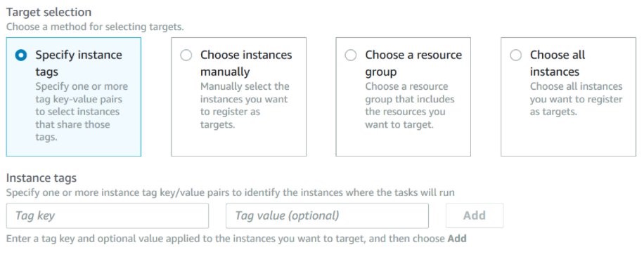Image resolution: width=644 pixels, height=266 pixels.
Task: Select the Choose all instances radio button
Action: tap(516, 55)
